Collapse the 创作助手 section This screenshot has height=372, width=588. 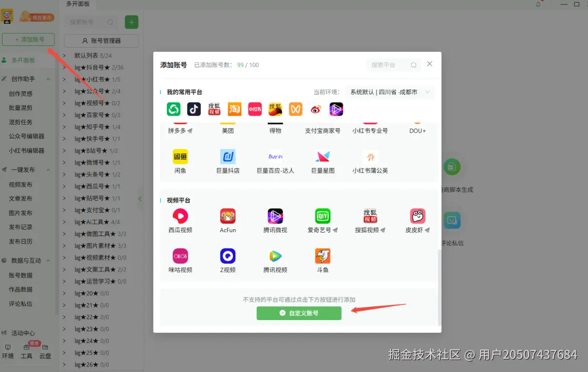pyautogui.click(x=48, y=79)
